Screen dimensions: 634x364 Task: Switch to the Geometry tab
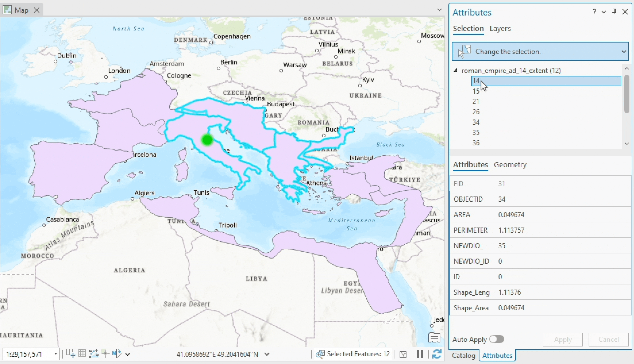coord(510,165)
